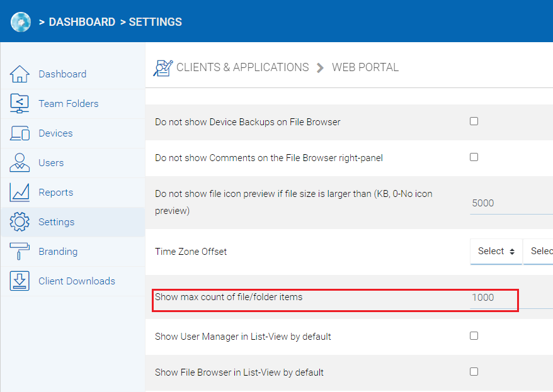Enable Do not show Device Backups checkbox

tap(474, 121)
